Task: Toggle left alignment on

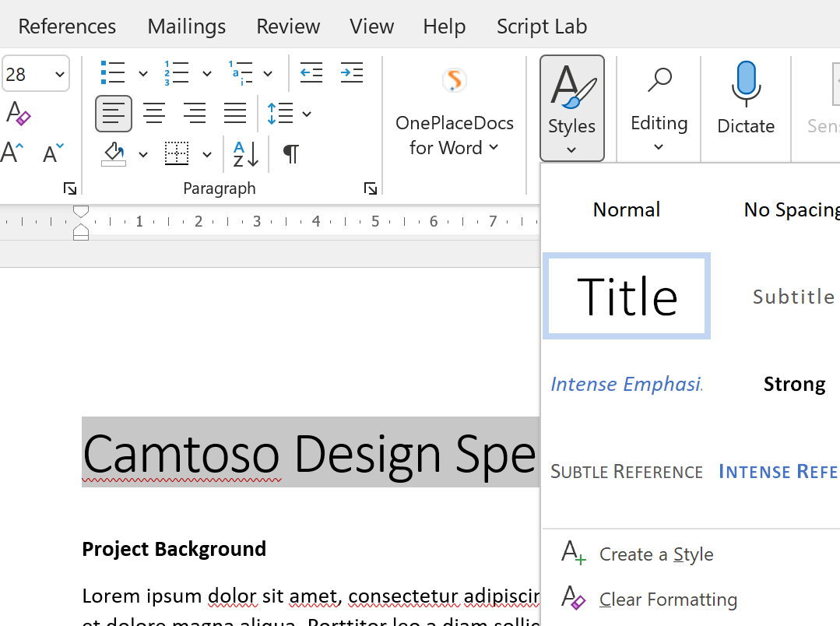Action: [x=114, y=114]
